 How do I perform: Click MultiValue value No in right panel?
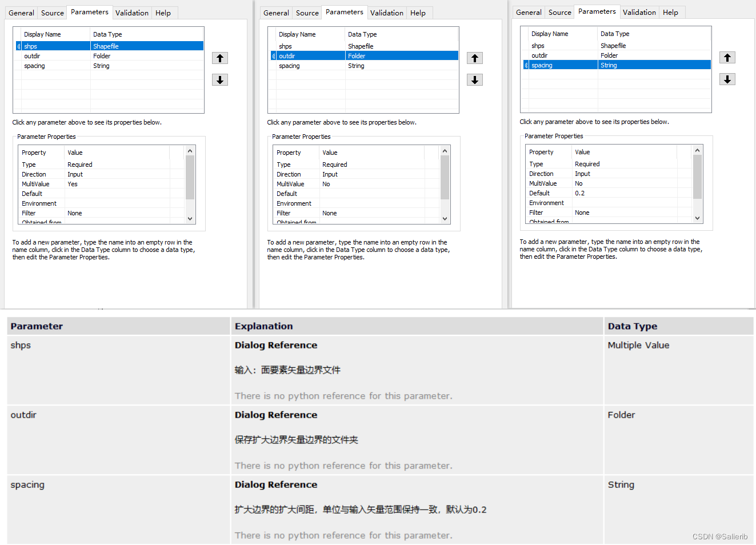pyautogui.click(x=579, y=183)
